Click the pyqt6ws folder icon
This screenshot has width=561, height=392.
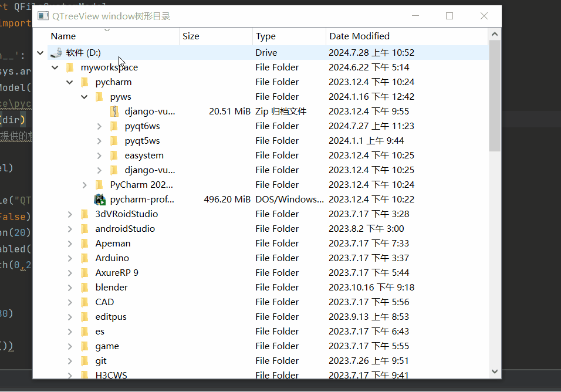click(114, 126)
